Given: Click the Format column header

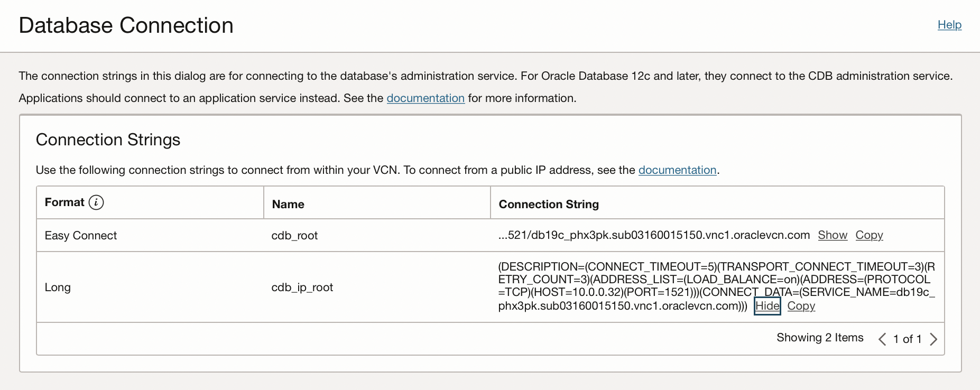Looking at the screenshot, I should click(64, 202).
